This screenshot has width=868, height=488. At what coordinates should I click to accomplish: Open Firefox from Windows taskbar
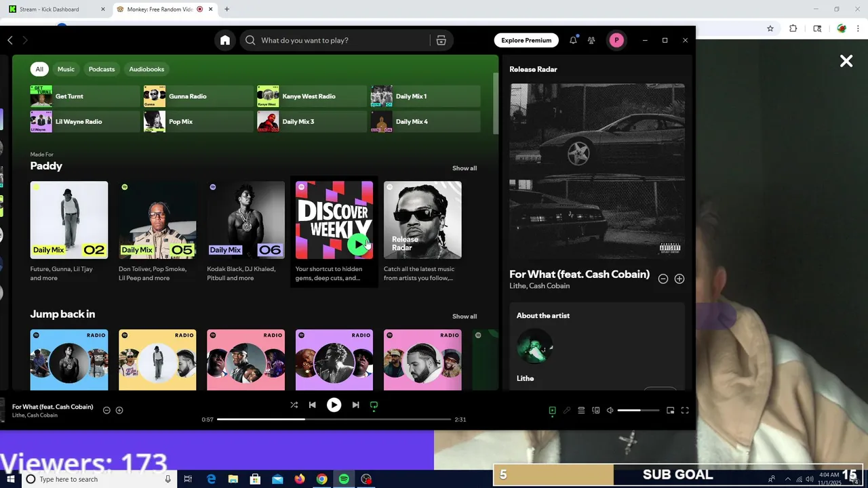pos(300,479)
